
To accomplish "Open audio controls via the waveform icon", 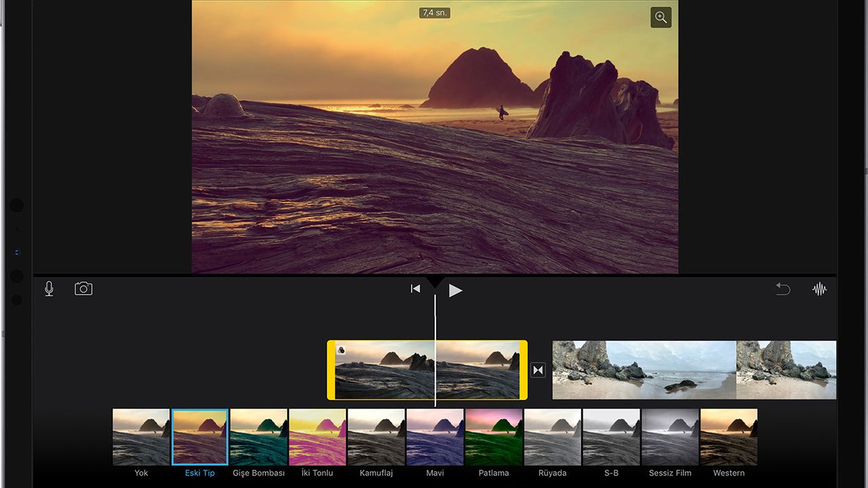I will click(819, 288).
